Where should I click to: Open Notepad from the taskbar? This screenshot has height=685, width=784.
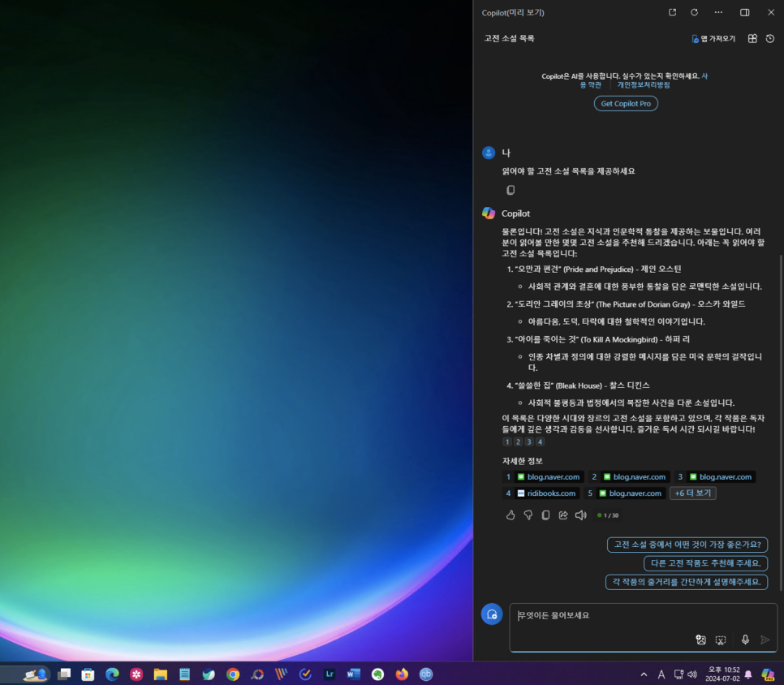[184, 674]
